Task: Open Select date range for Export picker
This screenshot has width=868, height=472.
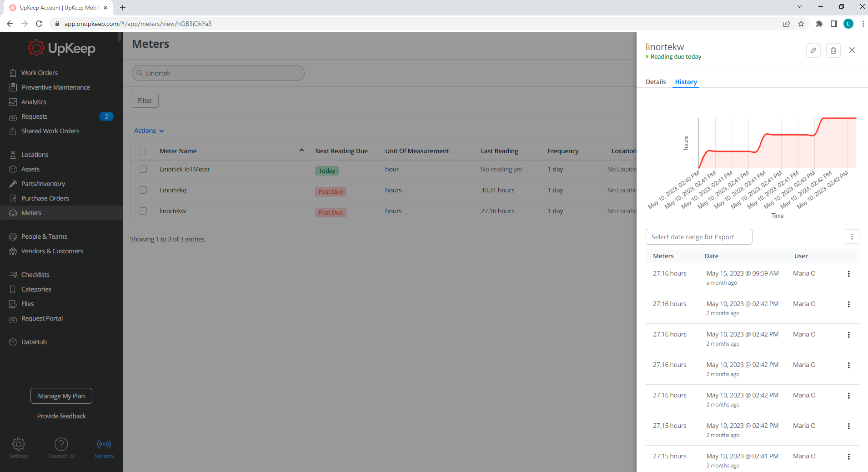Action: pyautogui.click(x=699, y=237)
